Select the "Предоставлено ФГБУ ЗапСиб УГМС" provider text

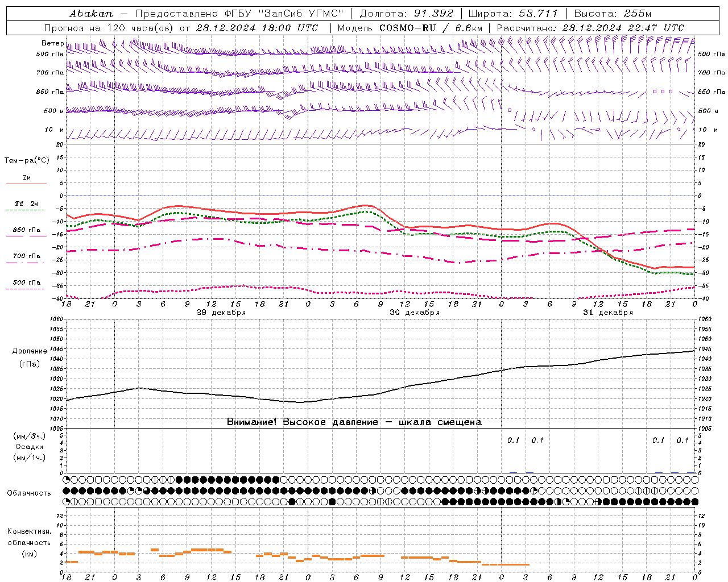[239, 14]
